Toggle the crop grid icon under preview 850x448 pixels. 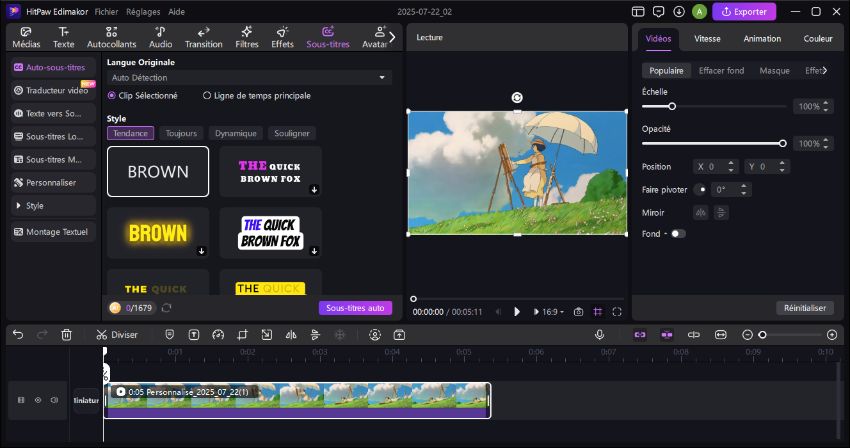pyautogui.click(x=597, y=312)
